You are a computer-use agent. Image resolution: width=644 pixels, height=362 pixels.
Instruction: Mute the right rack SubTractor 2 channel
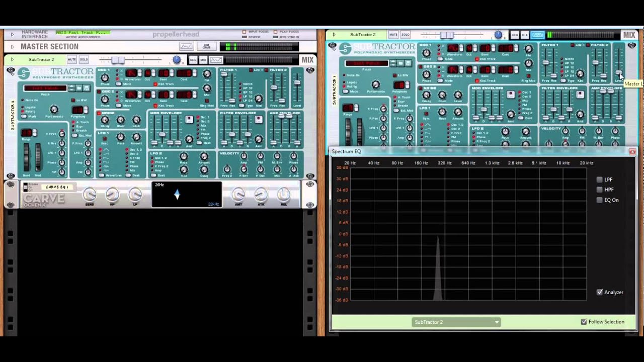click(x=393, y=35)
